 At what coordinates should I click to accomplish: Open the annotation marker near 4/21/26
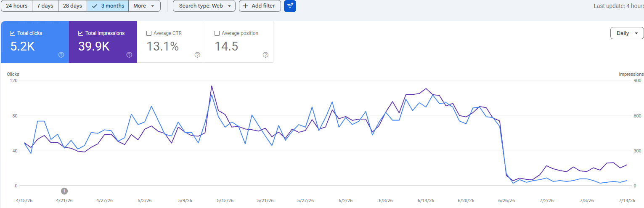coord(64,191)
